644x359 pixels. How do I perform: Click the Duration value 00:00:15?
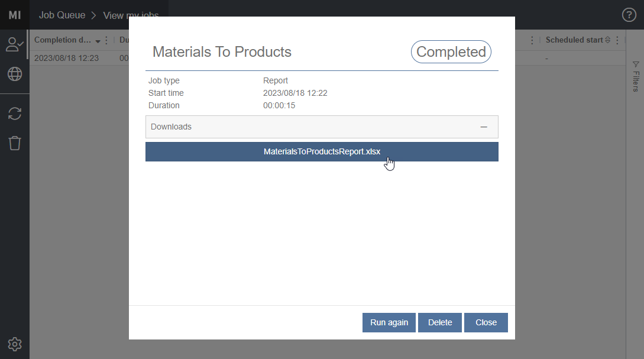click(279, 105)
